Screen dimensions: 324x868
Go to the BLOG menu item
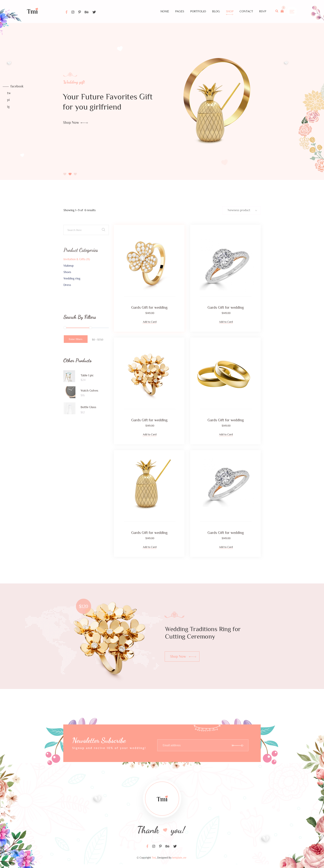pyautogui.click(x=216, y=11)
